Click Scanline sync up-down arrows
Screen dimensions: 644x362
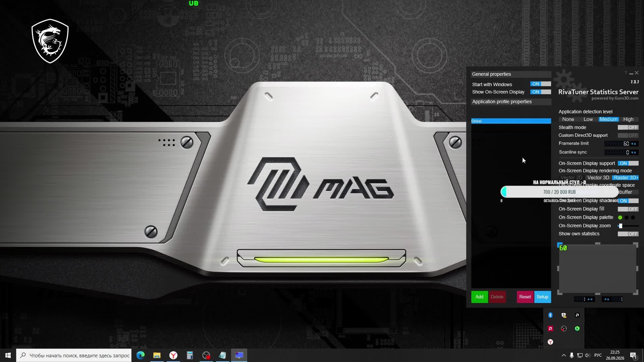pos(634,153)
